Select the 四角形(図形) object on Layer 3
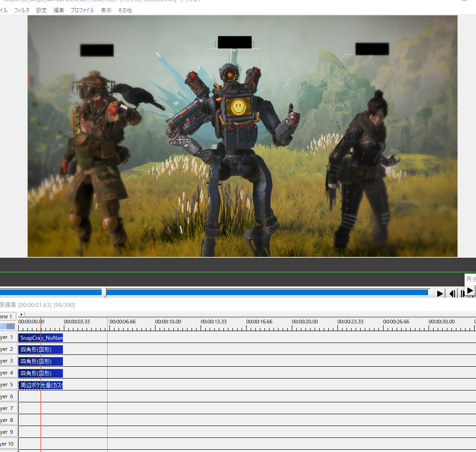 pos(41,362)
